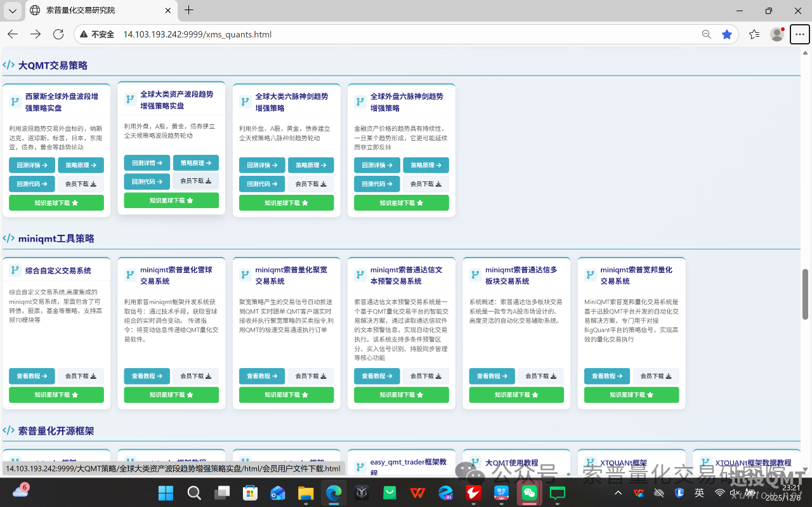812x507 pixels.
Task: Click 查看教程 on miniqmt索普量化雪球交易系统
Action: (x=146, y=376)
